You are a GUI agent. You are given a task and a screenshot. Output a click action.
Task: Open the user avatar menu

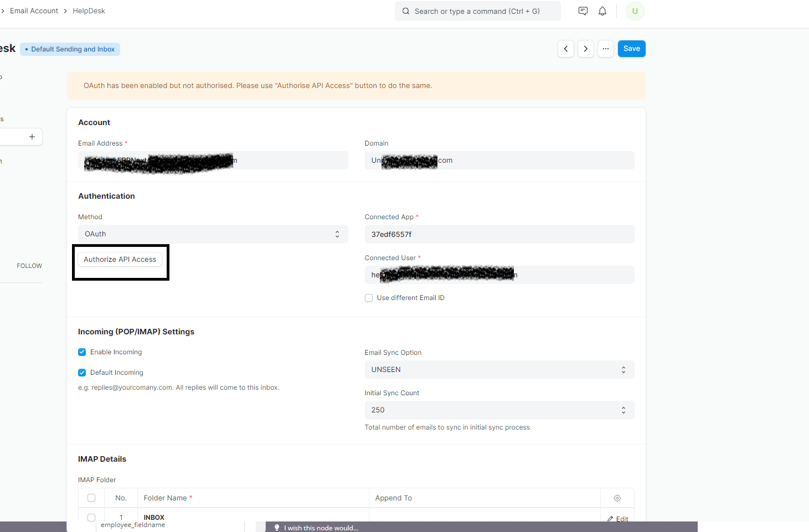coord(635,11)
